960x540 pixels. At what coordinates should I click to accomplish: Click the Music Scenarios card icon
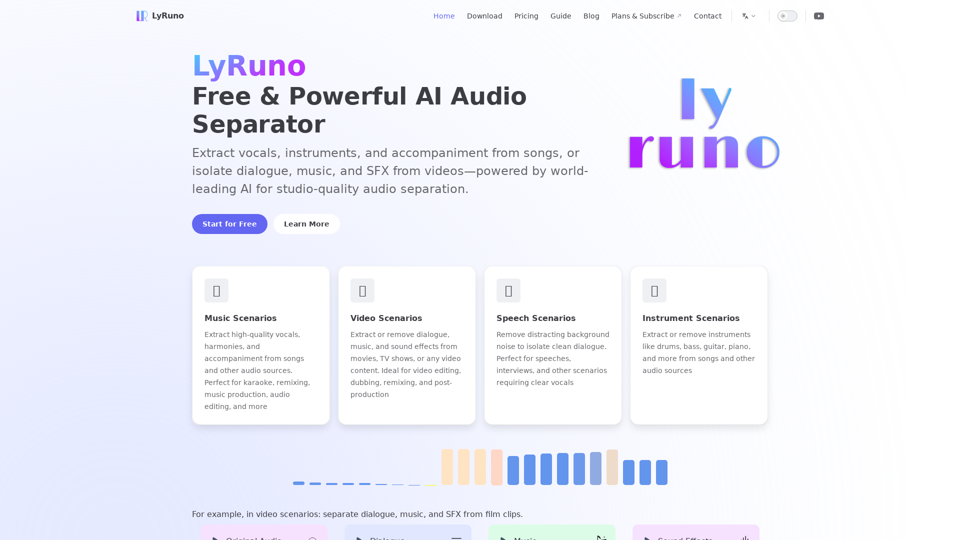point(216,291)
